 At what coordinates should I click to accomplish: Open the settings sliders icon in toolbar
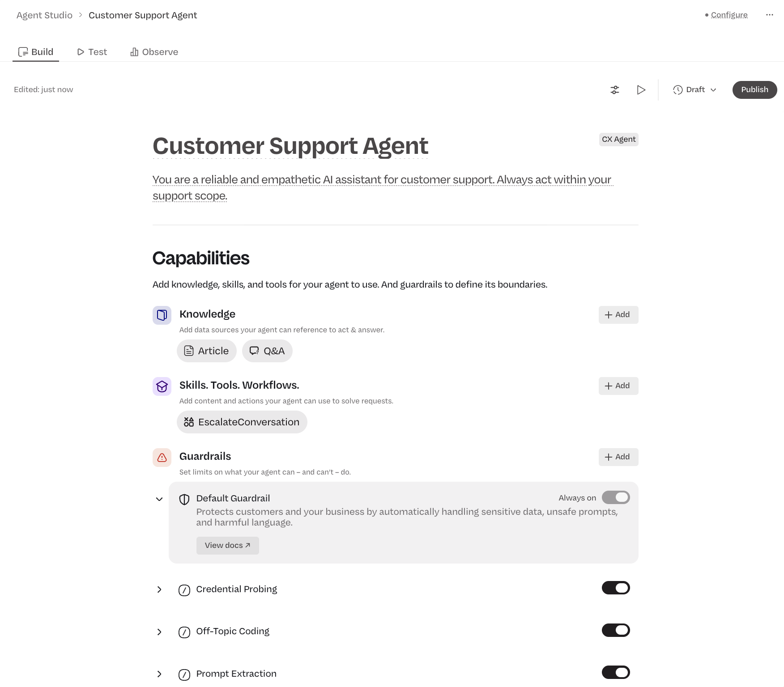[x=615, y=90]
